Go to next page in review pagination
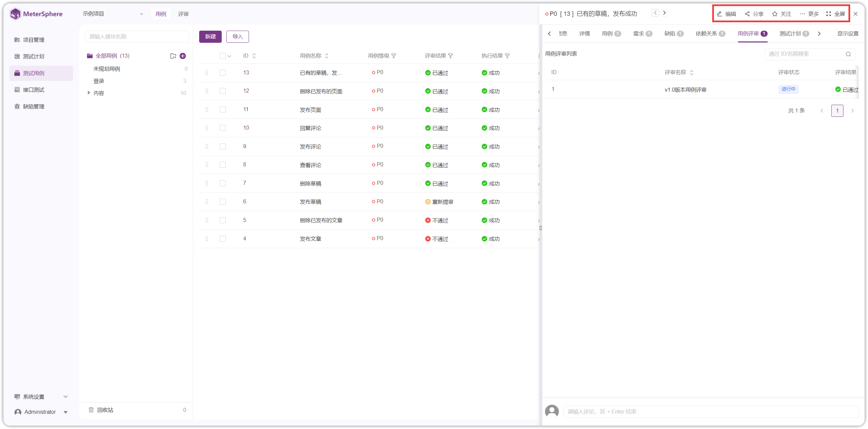The height and width of the screenshot is (429, 868). click(853, 111)
